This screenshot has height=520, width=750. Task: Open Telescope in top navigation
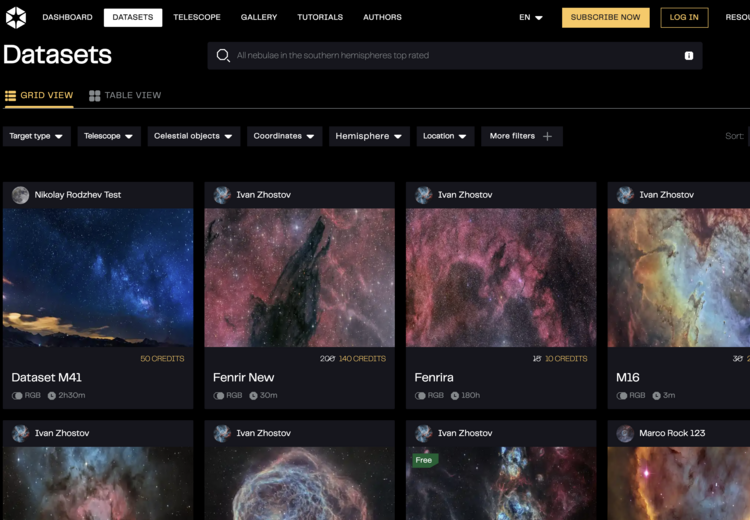pyautogui.click(x=197, y=18)
